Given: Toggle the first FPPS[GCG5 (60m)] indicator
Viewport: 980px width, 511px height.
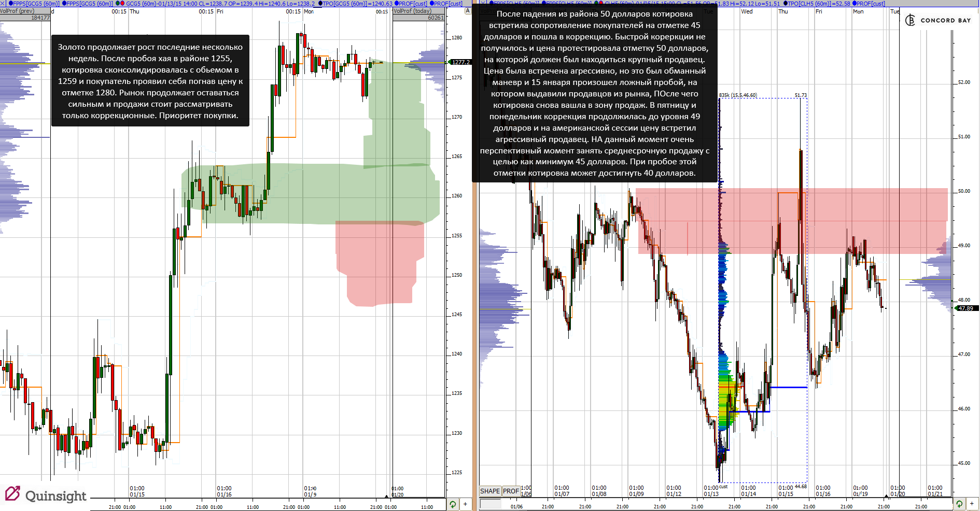Looking at the screenshot, I should pos(34,3).
